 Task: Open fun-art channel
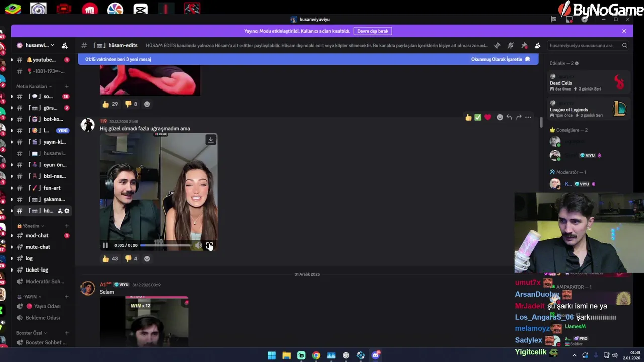pos(43,188)
